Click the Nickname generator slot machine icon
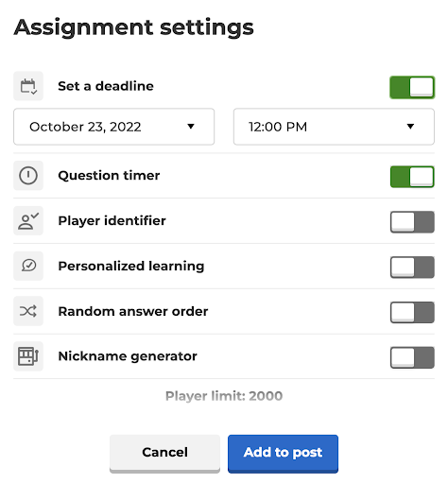448x484 pixels. point(28,356)
